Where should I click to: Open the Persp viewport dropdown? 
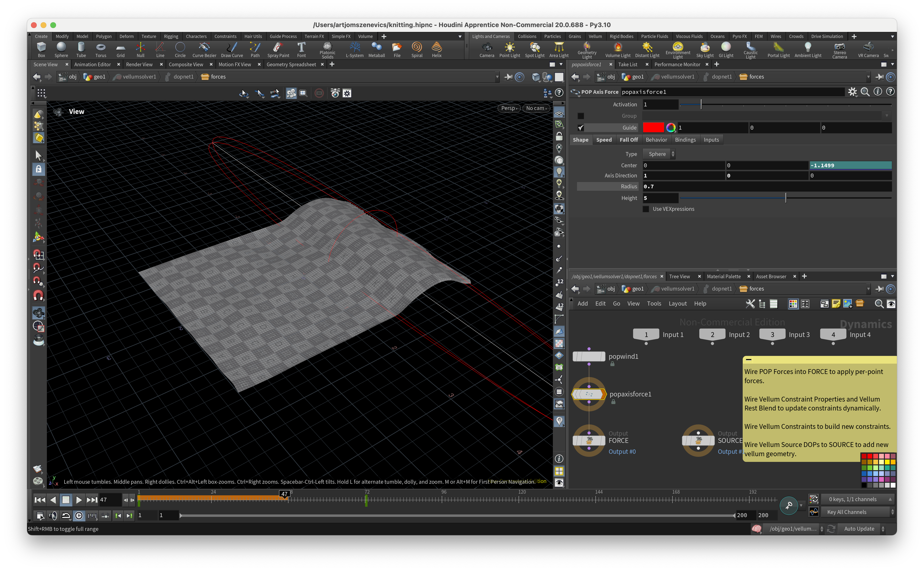tap(509, 108)
